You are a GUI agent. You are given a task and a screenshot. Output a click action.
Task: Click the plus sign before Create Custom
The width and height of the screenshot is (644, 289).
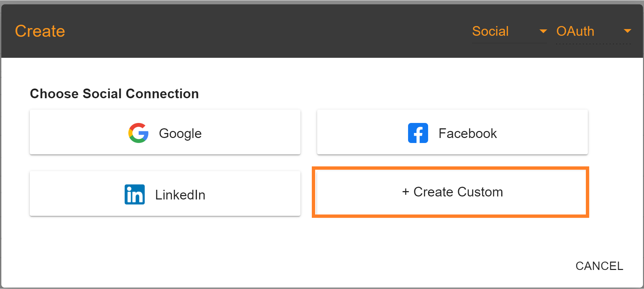(x=405, y=192)
